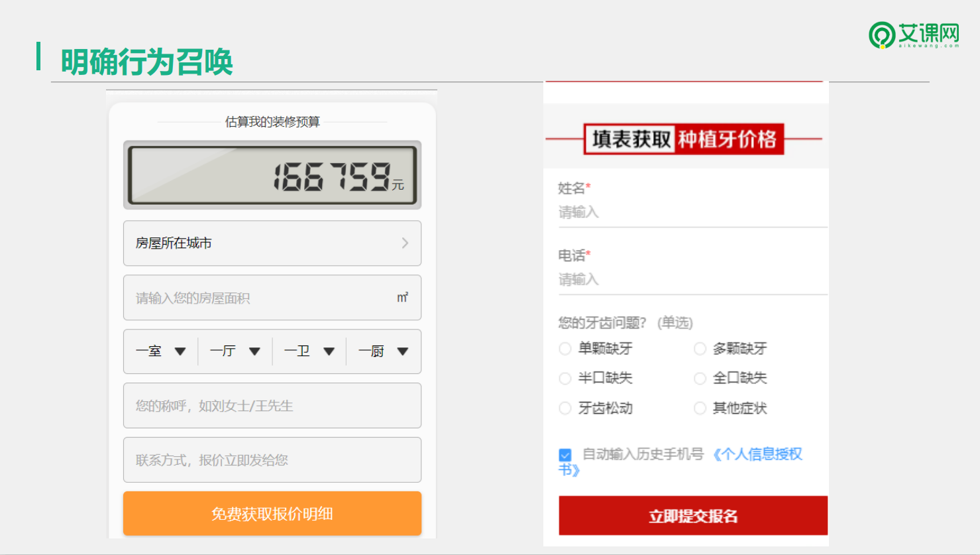The height and width of the screenshot is (555, 980).
Task: Uncheck the 自动输入历史手机号 checkbox
Action: click(565, 455)
